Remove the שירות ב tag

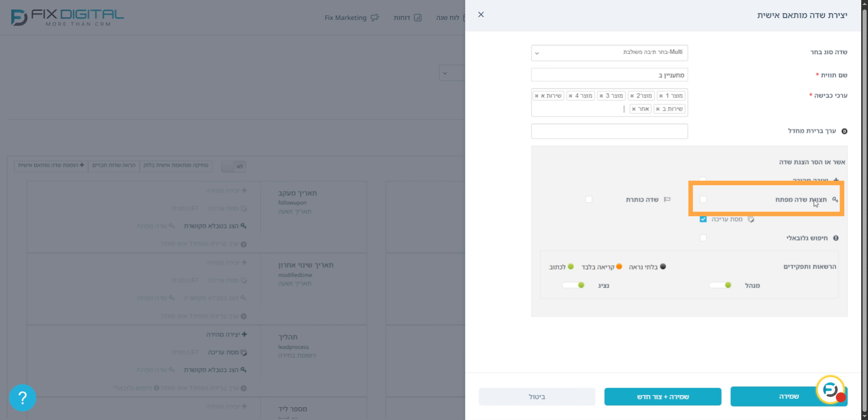pyautogui.click(x=658, y=109)
